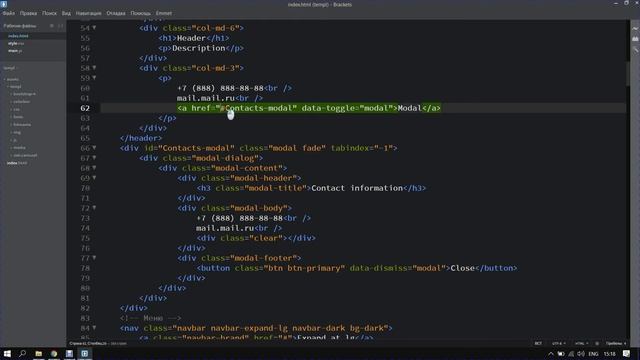Open the Windows notification center
This screenshot has height=360, width=640.
point(627,354)
